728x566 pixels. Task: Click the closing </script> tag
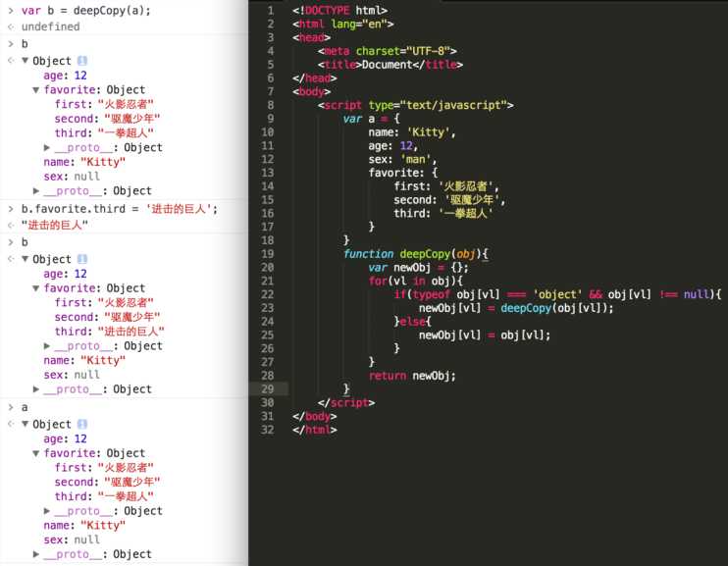346,402
